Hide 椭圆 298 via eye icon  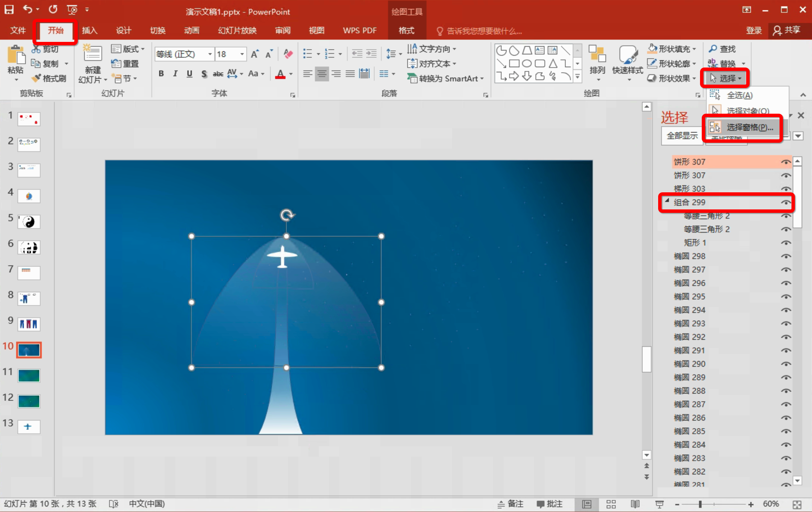point(786,256)
